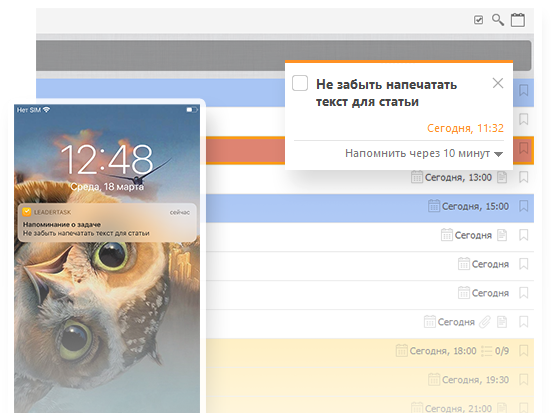
Task: Toggle bookmark on 'Сегодня, 15:00' row
Action: [x=523, y=206]
